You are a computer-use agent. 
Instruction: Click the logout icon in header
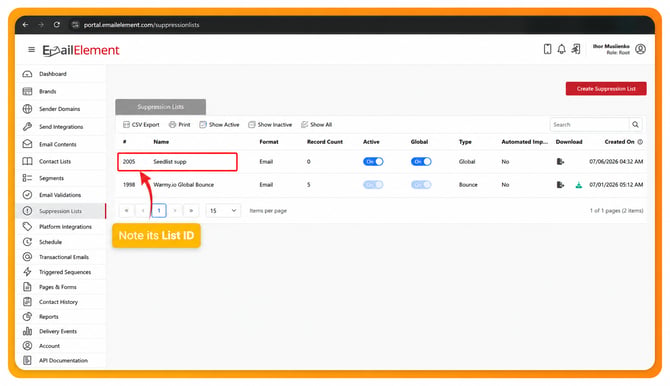576,49
